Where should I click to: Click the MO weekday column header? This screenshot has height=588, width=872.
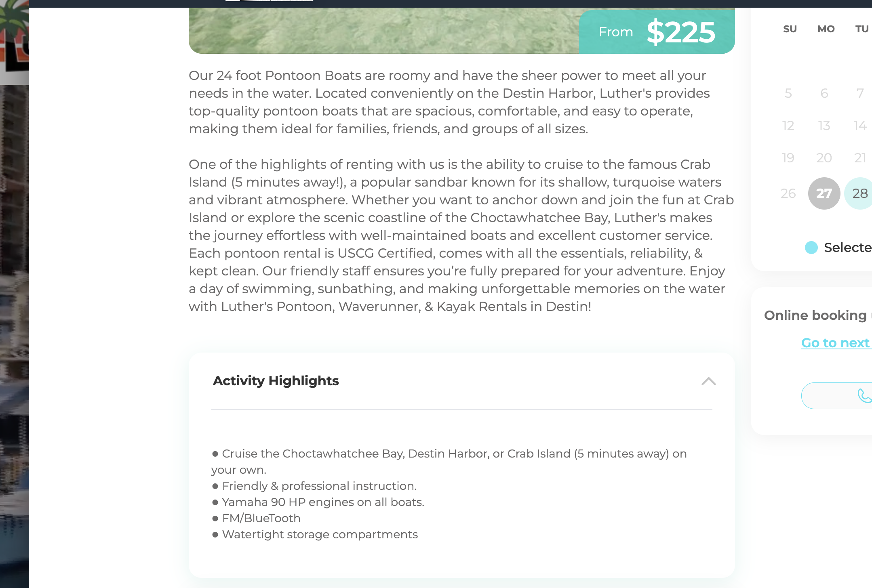tap(826, 29)
